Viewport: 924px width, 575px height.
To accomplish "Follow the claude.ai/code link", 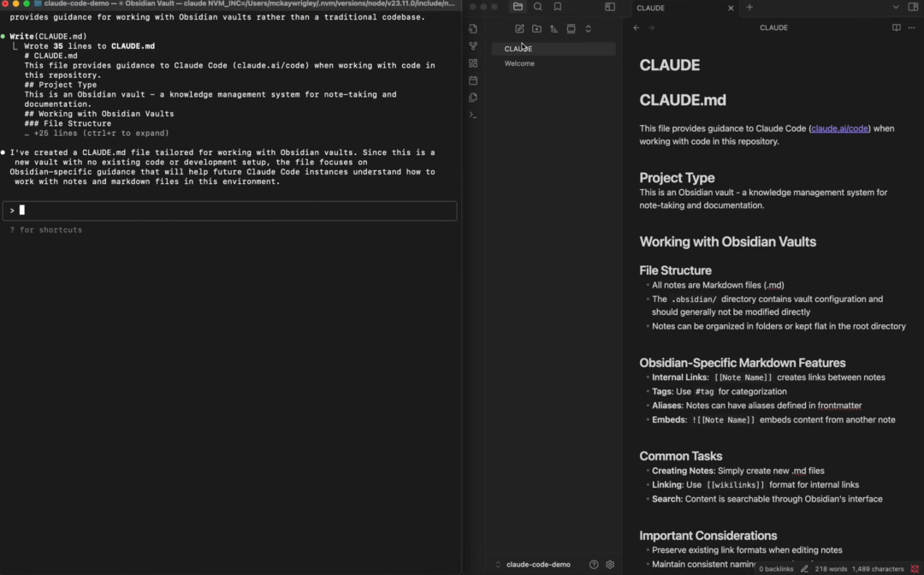I will [x=840, y=128].
